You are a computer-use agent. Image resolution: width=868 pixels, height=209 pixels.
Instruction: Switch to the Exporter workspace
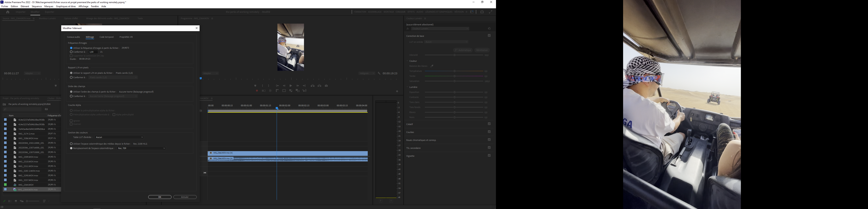click(50, 12)
